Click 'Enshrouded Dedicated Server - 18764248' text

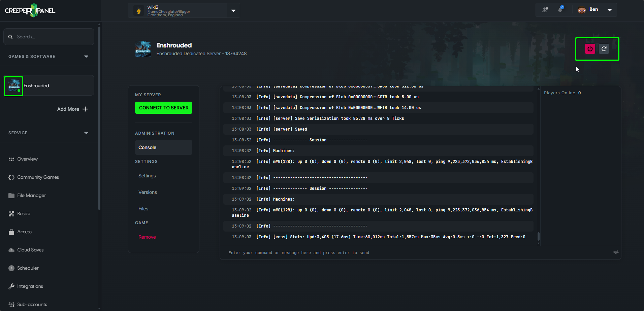pos(201,54)
